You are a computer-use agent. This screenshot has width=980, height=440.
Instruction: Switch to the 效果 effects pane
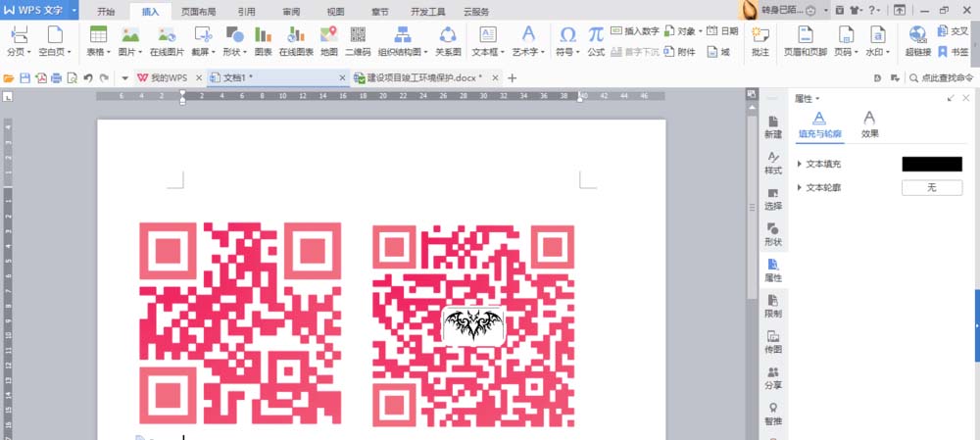click(869, 123)
